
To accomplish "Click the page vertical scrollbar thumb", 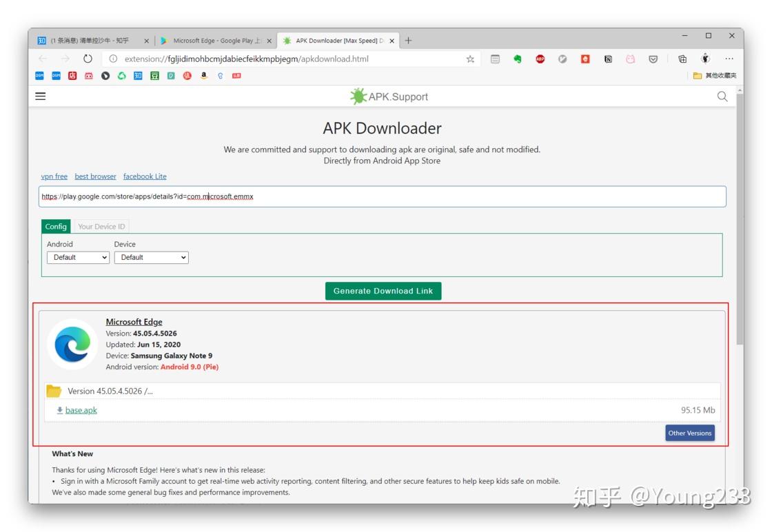I will [740, 220].
